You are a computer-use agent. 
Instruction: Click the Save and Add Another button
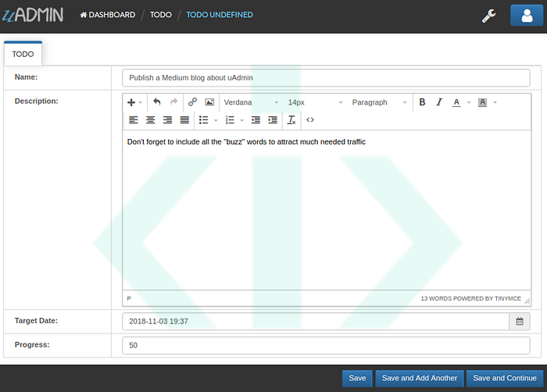(x=420, y=378)
